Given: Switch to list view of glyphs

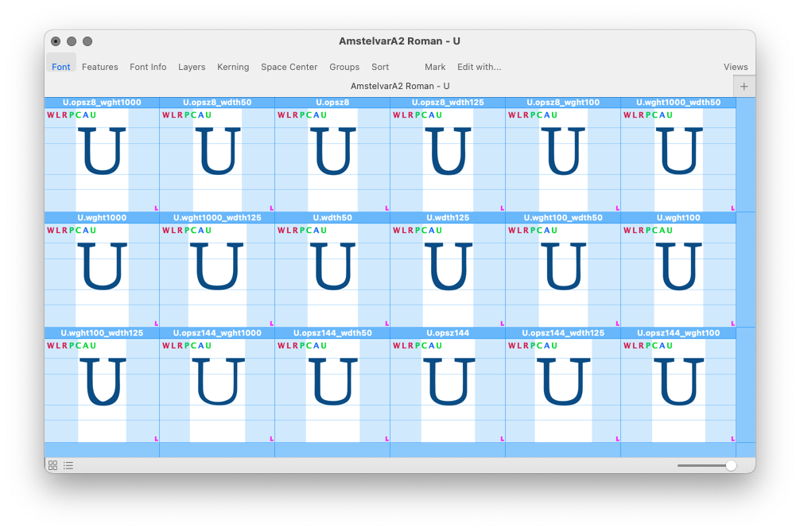Looking at the screenshot, I should 68,465.
